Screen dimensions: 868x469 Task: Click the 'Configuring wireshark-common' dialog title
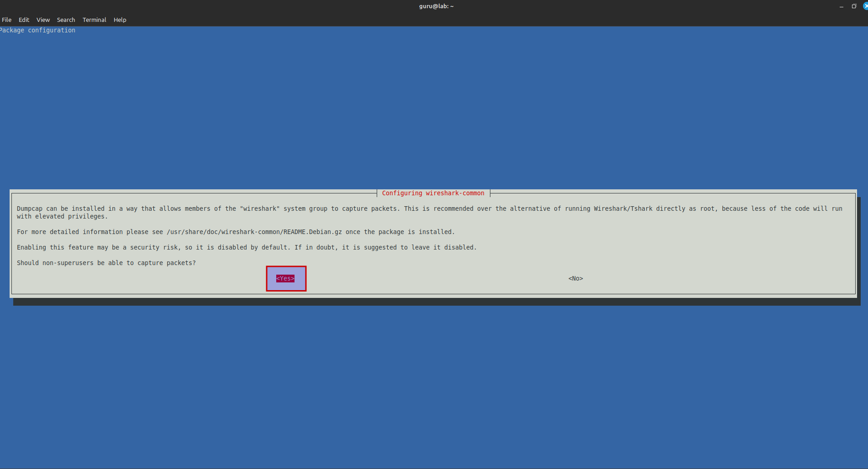pos(433,193)
